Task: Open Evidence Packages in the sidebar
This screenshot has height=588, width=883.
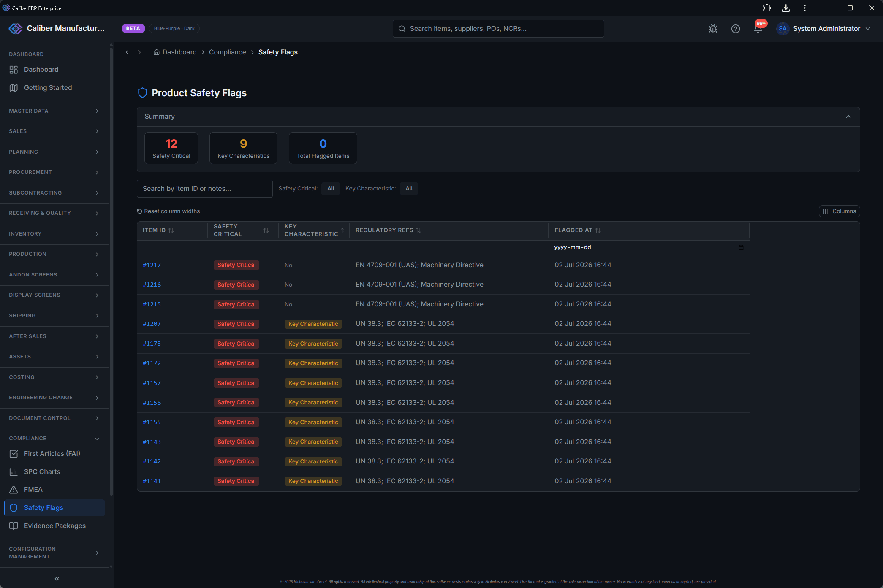Action: pyautogui.click(x=55, y=526)
